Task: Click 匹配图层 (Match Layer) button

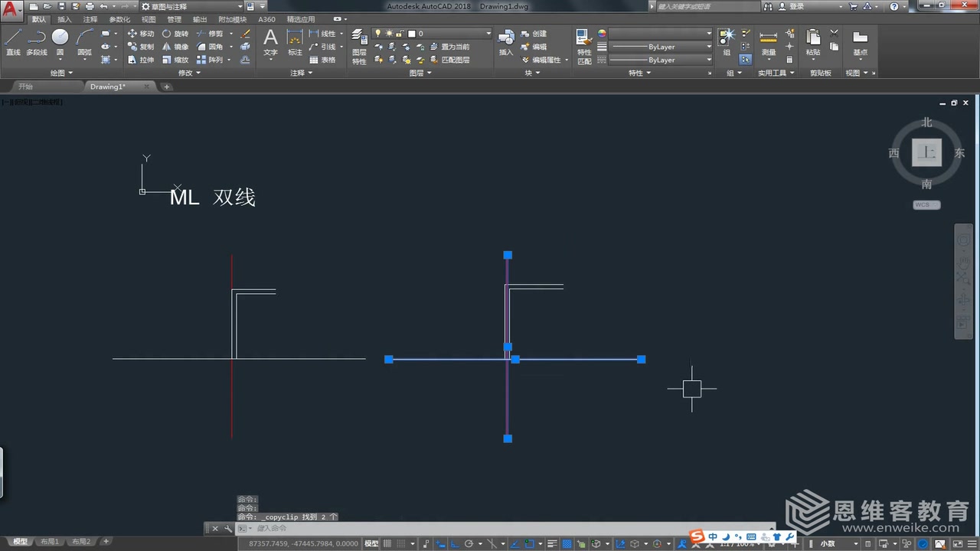Action: 450,60
